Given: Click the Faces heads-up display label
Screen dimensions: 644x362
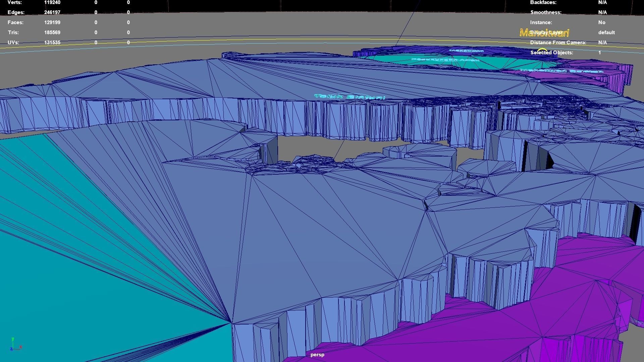Looking at the screenshot, I should pos(15,22).
